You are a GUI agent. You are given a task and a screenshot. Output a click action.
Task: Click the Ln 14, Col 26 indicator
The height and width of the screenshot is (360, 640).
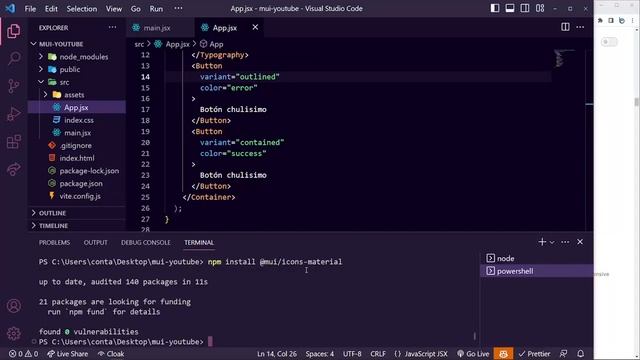[x=277, y=354]
